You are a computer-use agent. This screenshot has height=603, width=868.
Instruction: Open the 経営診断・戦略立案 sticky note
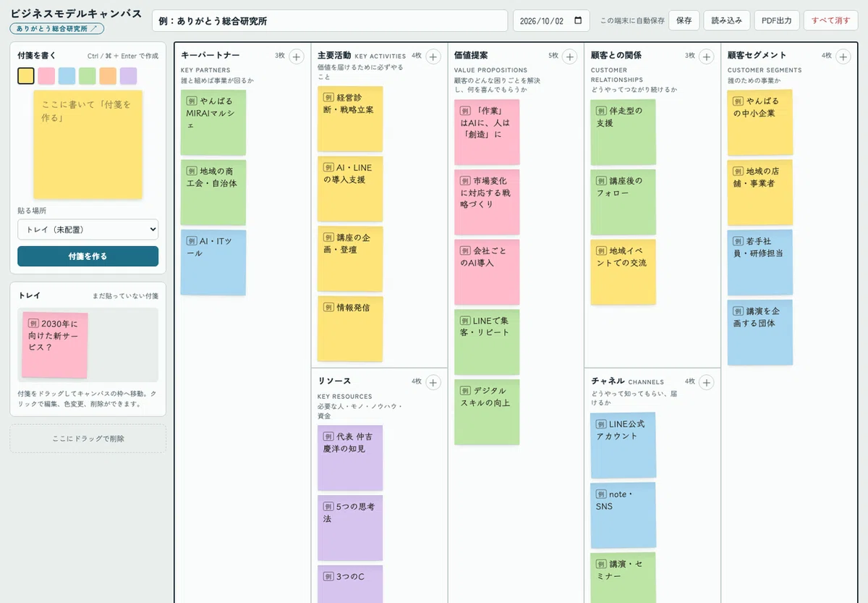coord(350,119)
